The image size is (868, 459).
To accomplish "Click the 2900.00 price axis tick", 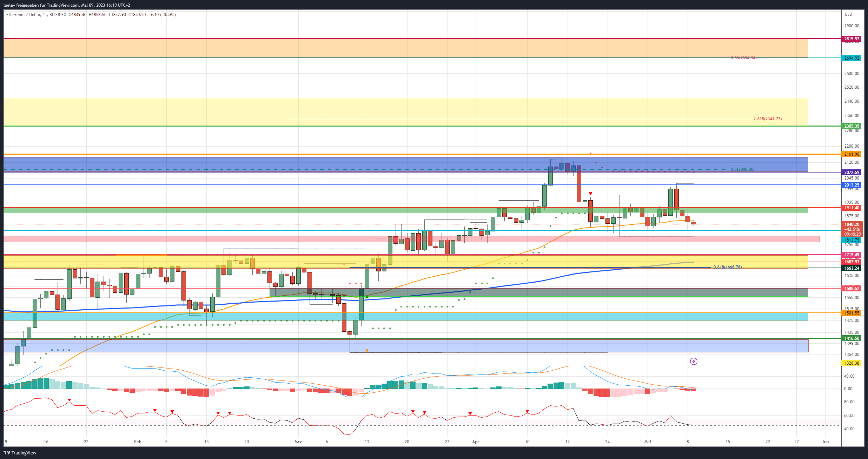I will pyautogui.click(x=852, y=26).
